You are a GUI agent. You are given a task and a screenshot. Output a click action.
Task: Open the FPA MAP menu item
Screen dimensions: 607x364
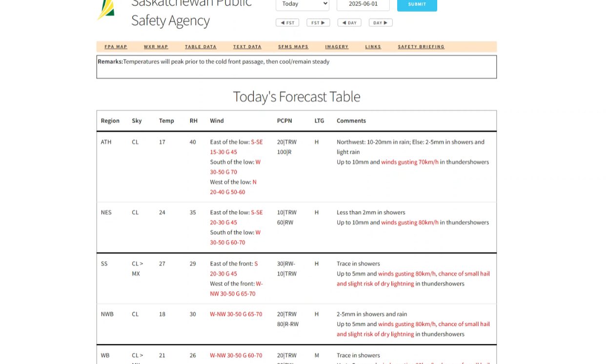[116, 47]
